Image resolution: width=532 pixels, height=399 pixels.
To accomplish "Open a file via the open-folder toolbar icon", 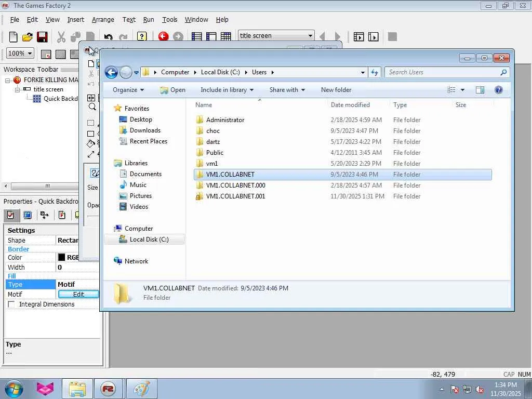I will 28,37.
